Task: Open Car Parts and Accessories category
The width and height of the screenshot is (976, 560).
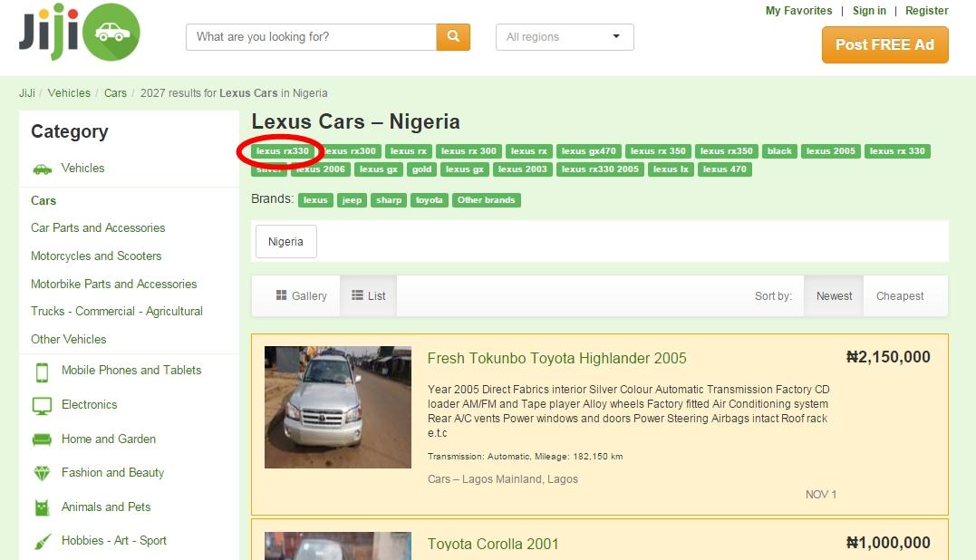Action: click(98, 227)
